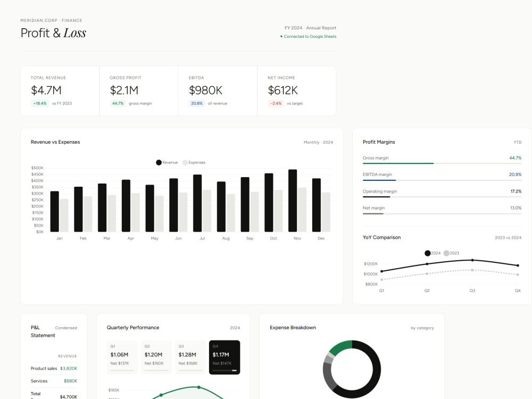This screenshot has height=399, width=532.
Task: Click the green donut chart segment
Action: click(x=342, y=347)
